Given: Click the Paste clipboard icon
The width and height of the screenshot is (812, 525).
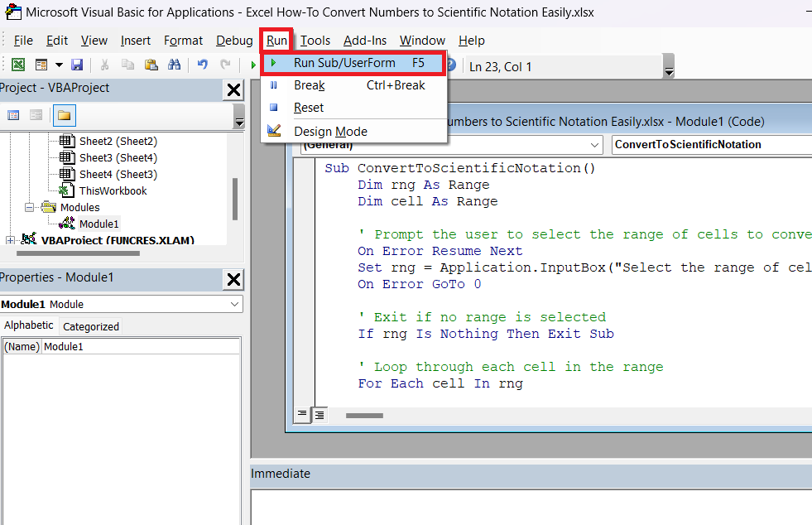Looking at the screenshot, I should tap(151, 65).
